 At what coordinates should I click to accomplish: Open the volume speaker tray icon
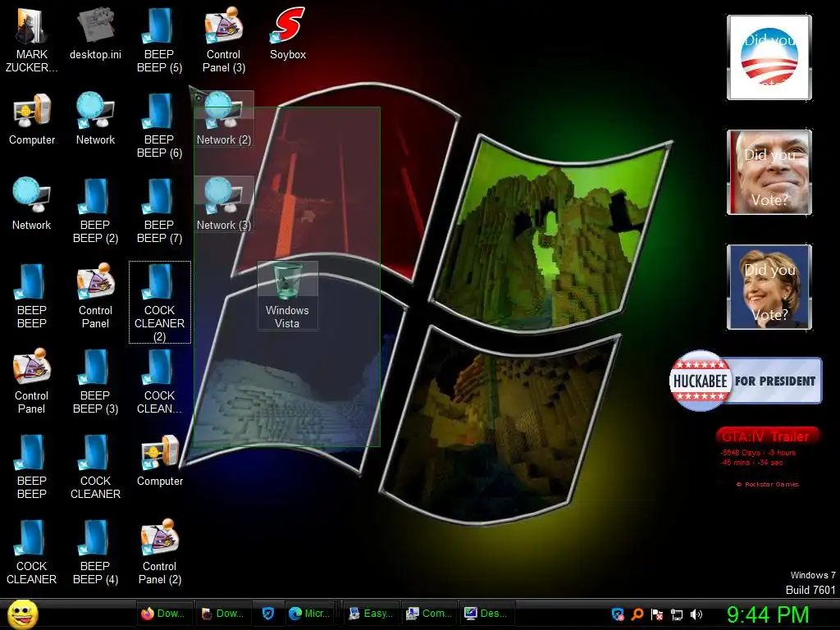696,614
